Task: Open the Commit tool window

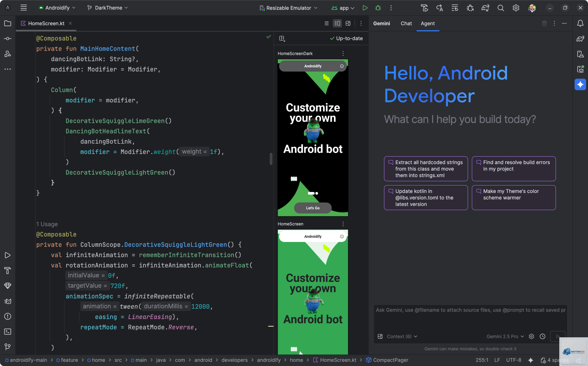Action: click(8, 39)
